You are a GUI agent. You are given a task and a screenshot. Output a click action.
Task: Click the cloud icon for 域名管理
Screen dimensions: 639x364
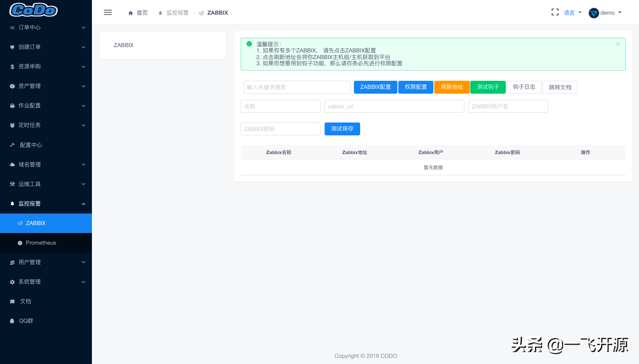(x=12, y=164)
